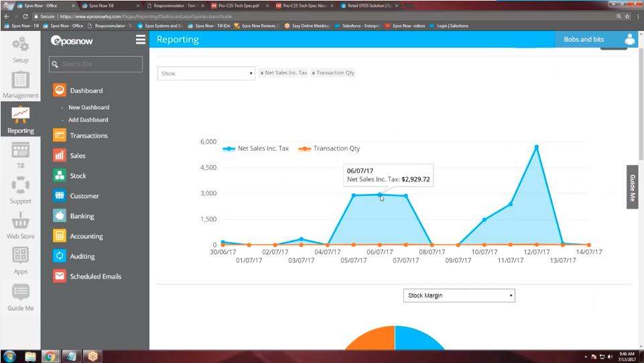This screenshot has height=363, width=644.
Task: Open the Guide Me speech icon
Action: [20, 293]
